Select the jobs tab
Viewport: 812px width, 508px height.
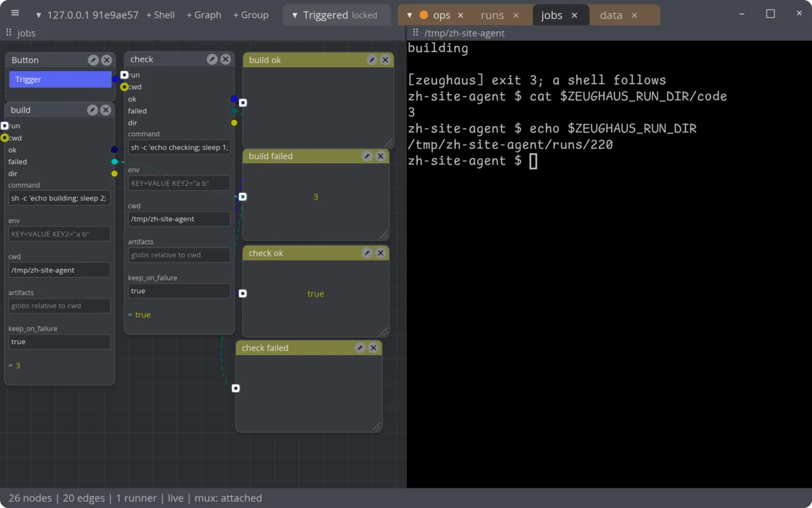pyautogui.click(x=551, y=15)
